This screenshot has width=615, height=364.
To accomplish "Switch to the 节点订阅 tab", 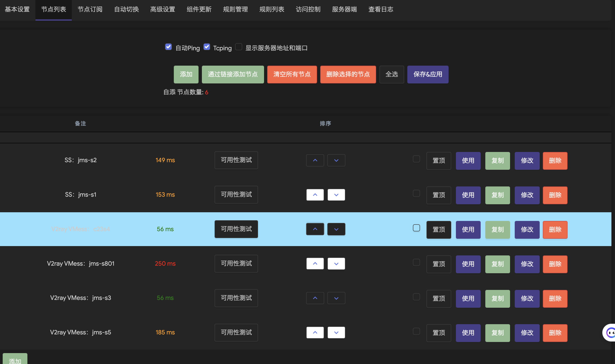I will (90, 9).
